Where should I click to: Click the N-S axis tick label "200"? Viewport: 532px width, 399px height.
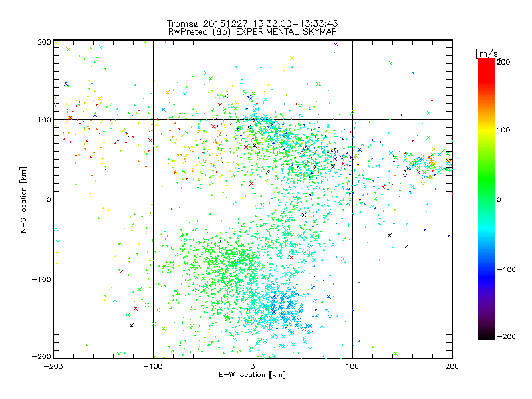[44, 42]
